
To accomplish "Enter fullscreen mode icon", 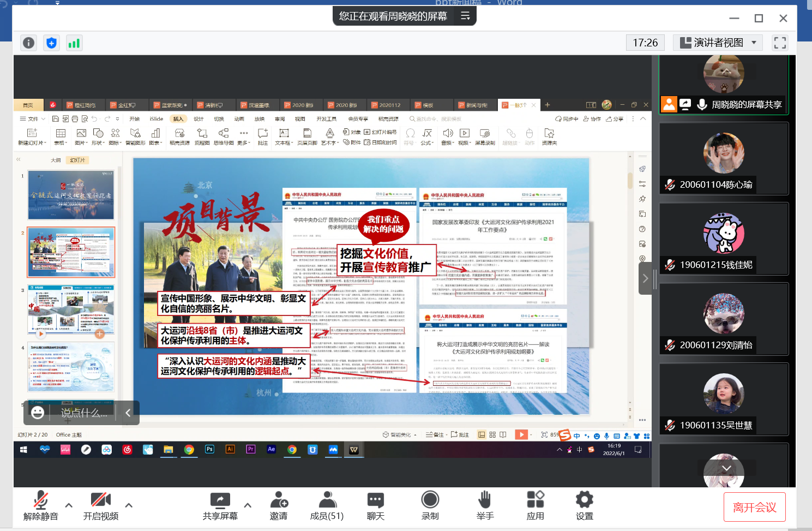I will 780,43.
